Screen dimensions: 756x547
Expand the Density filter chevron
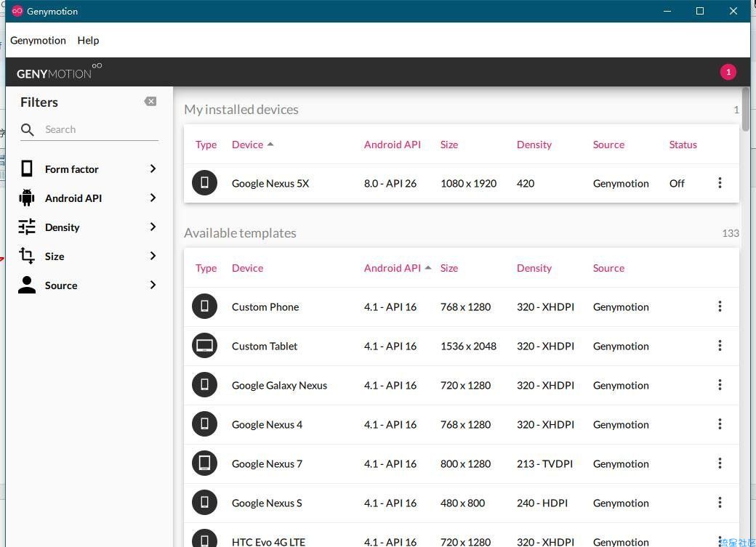point(153,227)
